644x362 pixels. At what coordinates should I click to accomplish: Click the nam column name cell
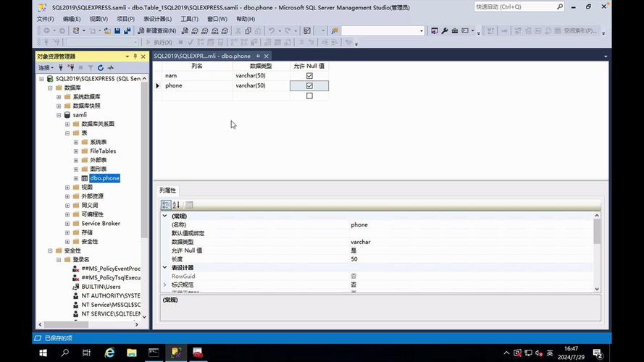tap(197, 75)
